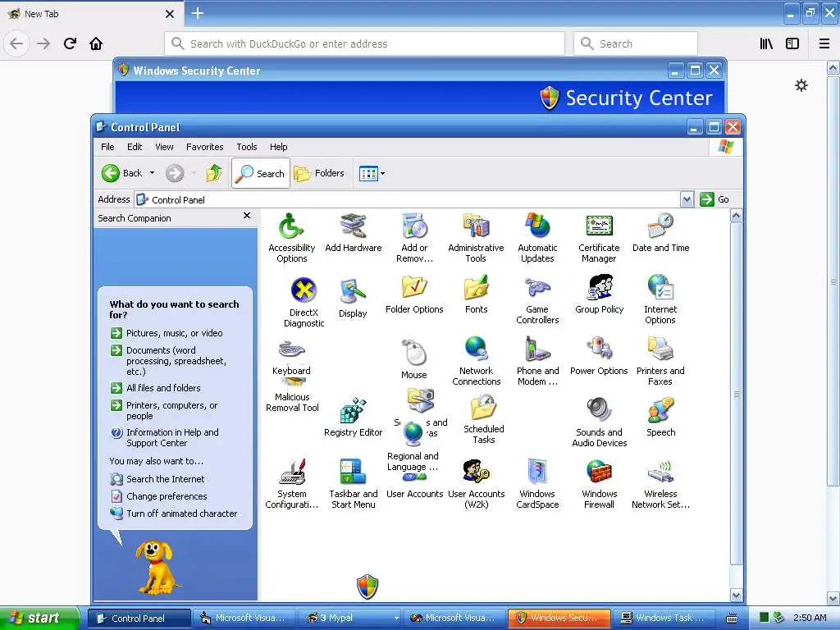Screen dimensions: 840x630
Task: Open User Accounts (W2k) icon
Action: click(x=477, y=484)
